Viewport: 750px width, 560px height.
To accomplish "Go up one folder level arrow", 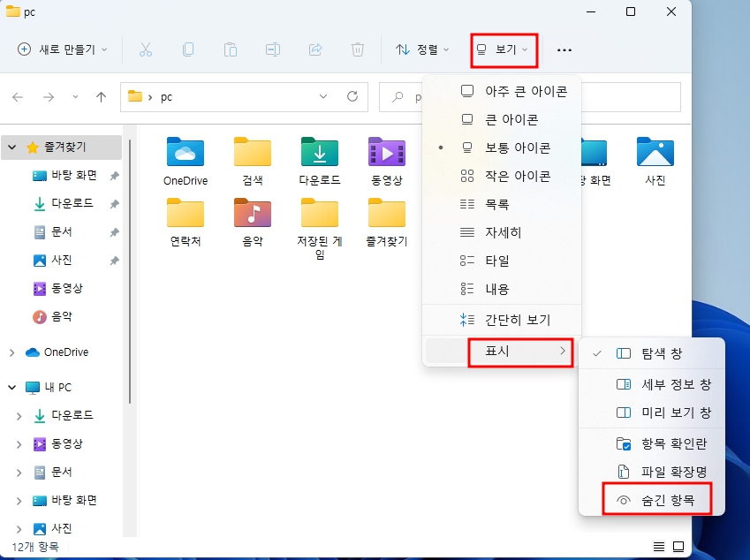I will coord(101,97).
